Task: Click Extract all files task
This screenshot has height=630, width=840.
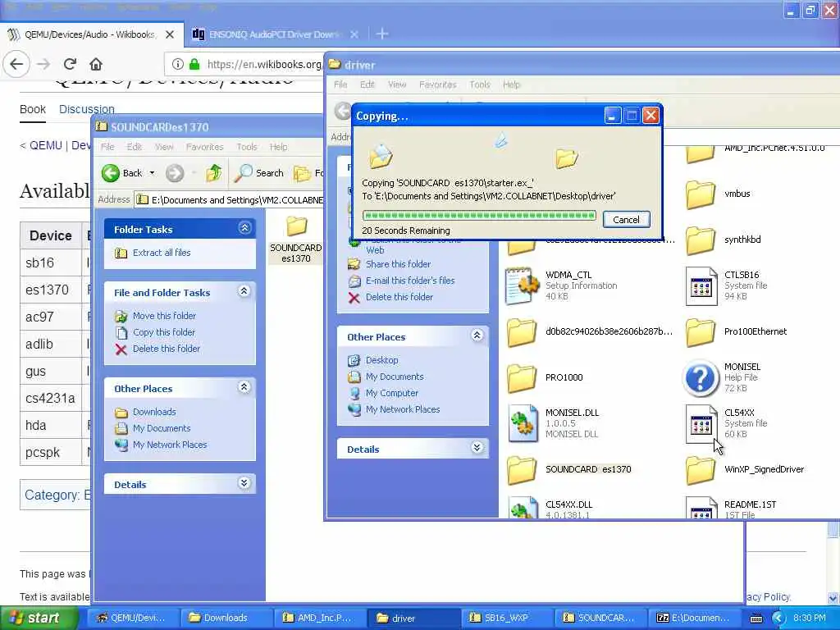Action: (x=162, y=253)
